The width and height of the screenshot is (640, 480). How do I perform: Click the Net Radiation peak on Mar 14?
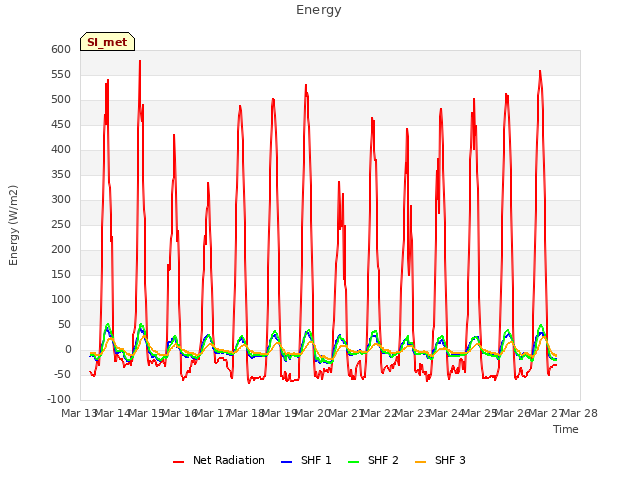coord(140,61)
